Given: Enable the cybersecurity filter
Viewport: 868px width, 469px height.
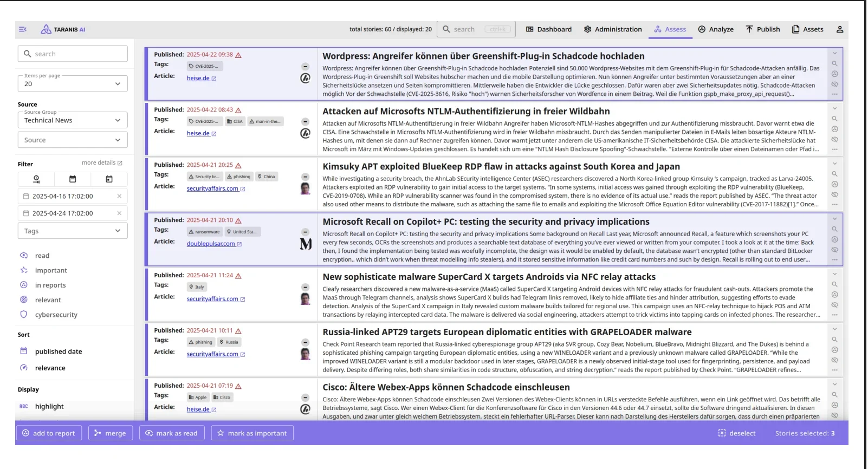Looking at the screenshot, I should point(56,315).
